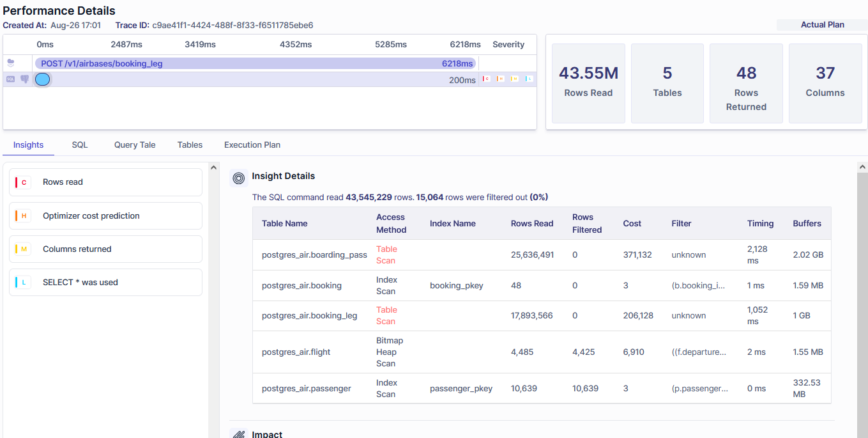The image size is (868, 438).
Task: Click the Impact section icon
Action: click(x=239, y=434)
